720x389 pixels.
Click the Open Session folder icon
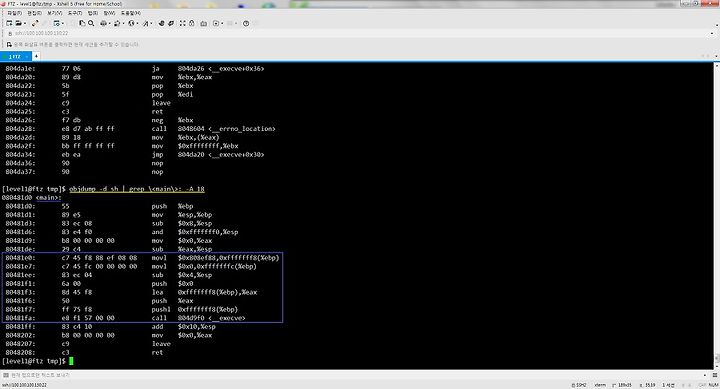[x=18, y=23]
